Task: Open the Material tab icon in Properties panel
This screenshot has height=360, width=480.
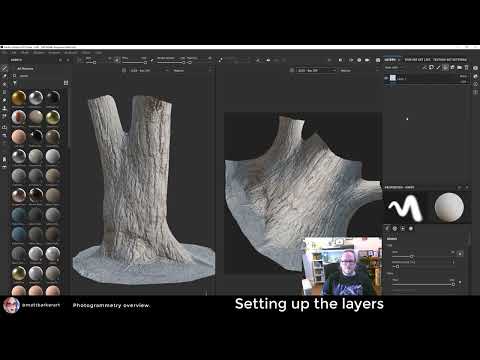Action: pyautogui.click(x=411, y=229)
